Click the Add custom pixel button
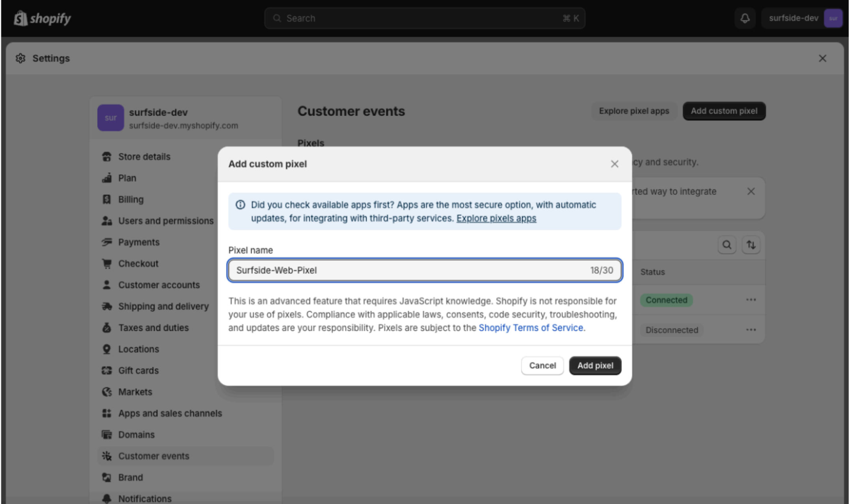Viewport: 850px width, 504px height. (x=724, y=111)
